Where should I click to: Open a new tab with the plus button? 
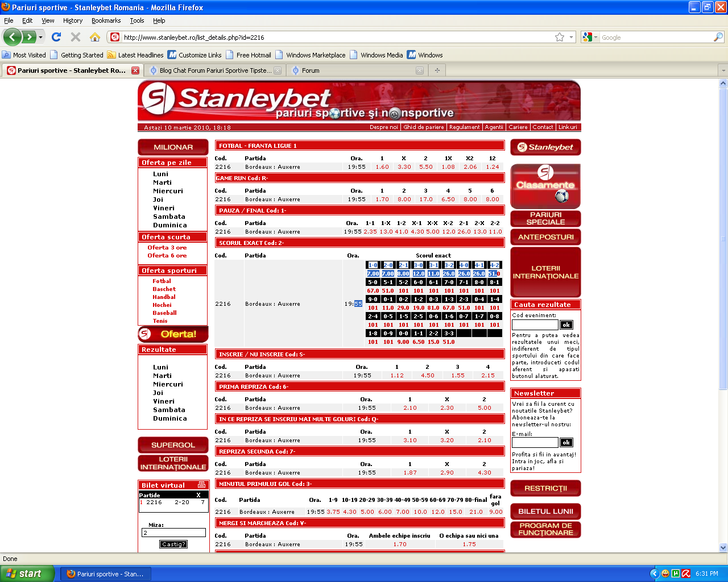tap(437, 70)
